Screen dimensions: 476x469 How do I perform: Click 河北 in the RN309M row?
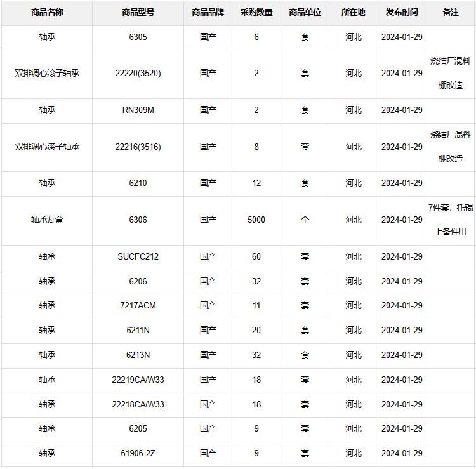click(354, 110)
